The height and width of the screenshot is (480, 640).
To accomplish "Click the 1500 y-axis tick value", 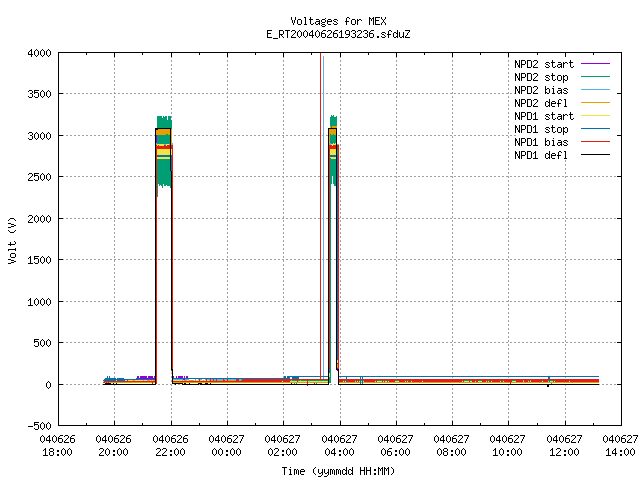I will [x=40, y=260].
